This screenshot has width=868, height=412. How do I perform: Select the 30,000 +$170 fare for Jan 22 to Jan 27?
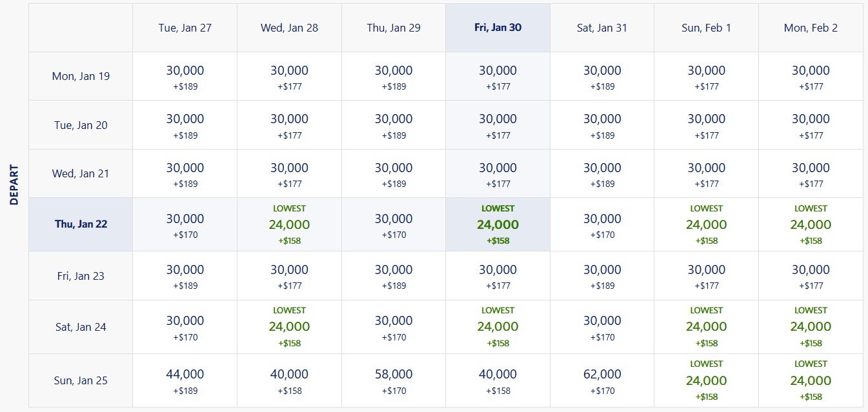pos(185,224)
